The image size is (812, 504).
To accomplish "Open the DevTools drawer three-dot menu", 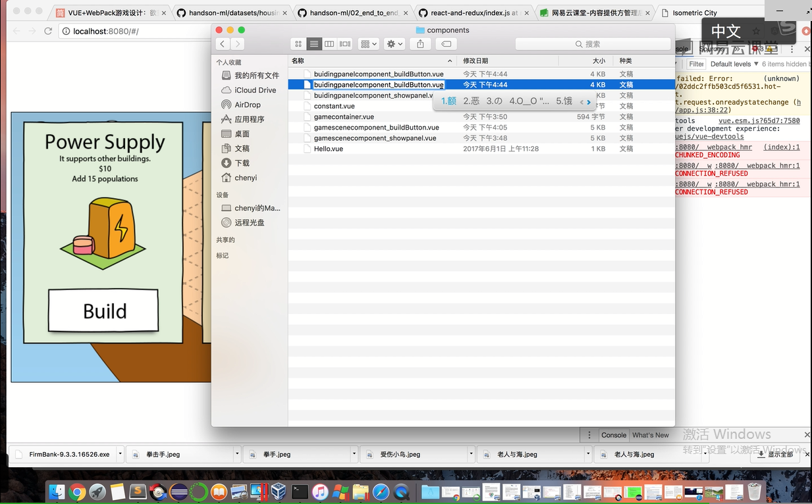I will 589,435.
